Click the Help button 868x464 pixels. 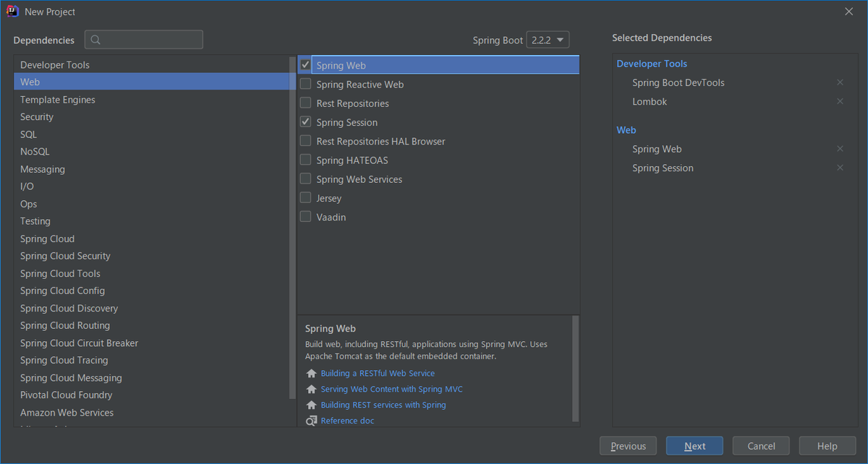(827, 446)
